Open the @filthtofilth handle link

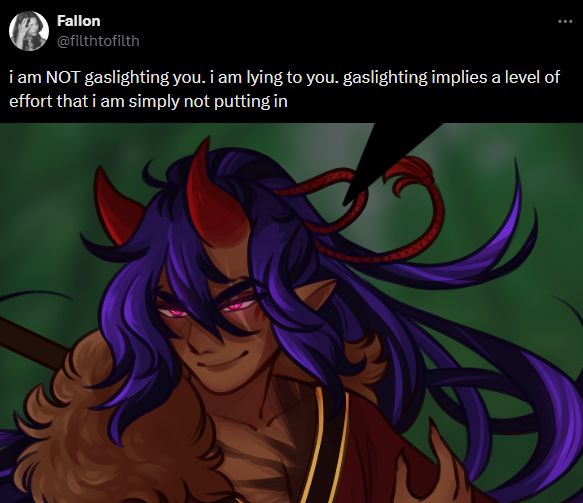98,41
